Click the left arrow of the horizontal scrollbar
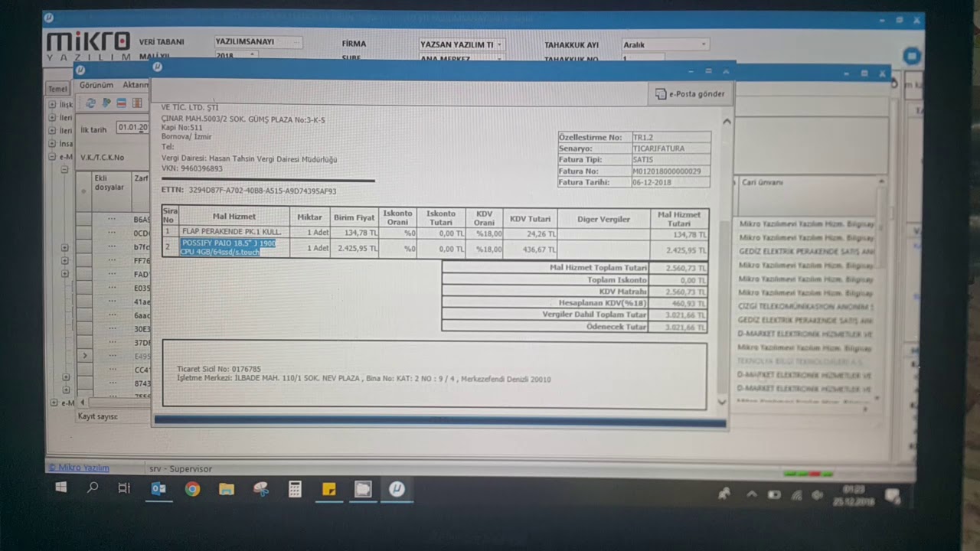The height and width of the screenshot is (551, 980). click(x=83, y=402)
